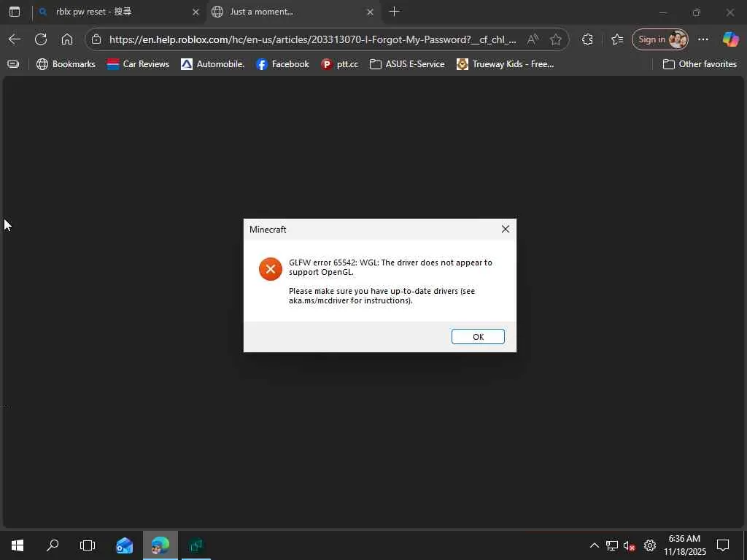The height and width of the screenshot is (560, 747).
Task: Close the Minecraft error dialog
Action: (x=506, y=230)
